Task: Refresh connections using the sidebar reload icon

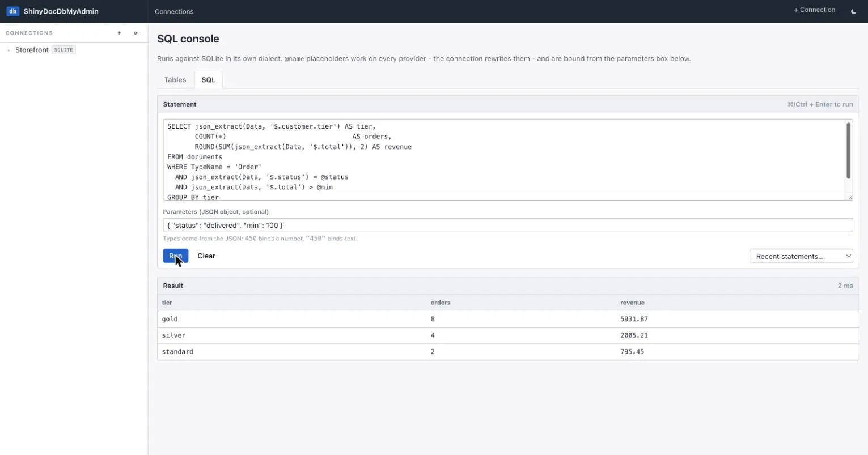Action: (x=136, y=33)
